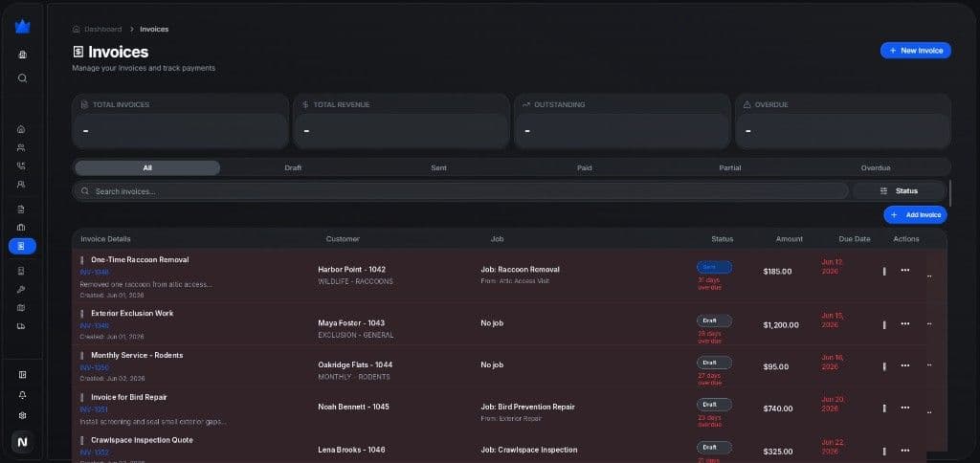980x463 pixels.
Task: Click 'Job: Bird Prevention Repair' cell
Action: point(527,407)
